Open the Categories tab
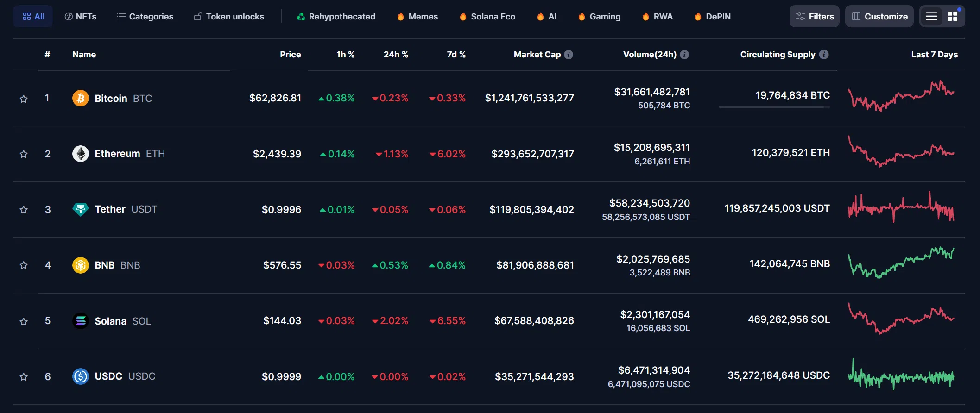Viewport: 980px width, 413px height. tap(145, 16)
